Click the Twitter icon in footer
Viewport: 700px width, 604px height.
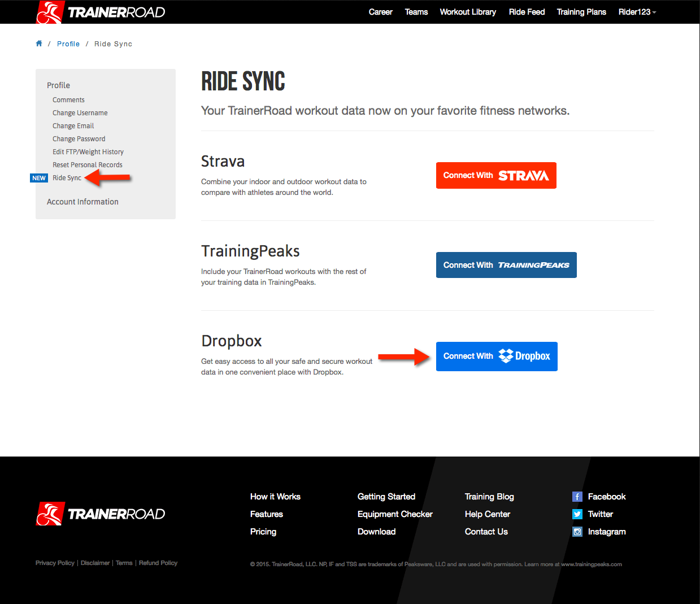pyautogui.click(x=577, y=514)
